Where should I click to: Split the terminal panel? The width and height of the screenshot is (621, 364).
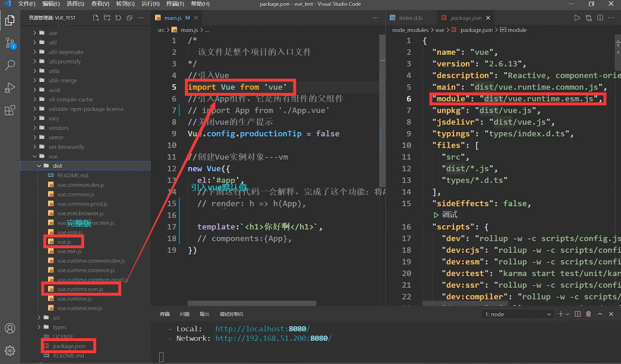pos(578,314)
